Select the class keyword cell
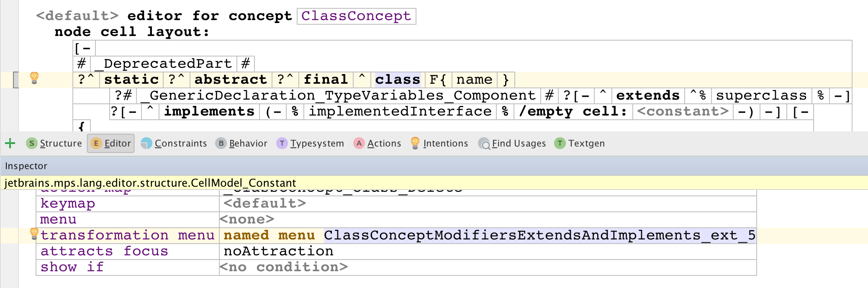 pos(397,80)
